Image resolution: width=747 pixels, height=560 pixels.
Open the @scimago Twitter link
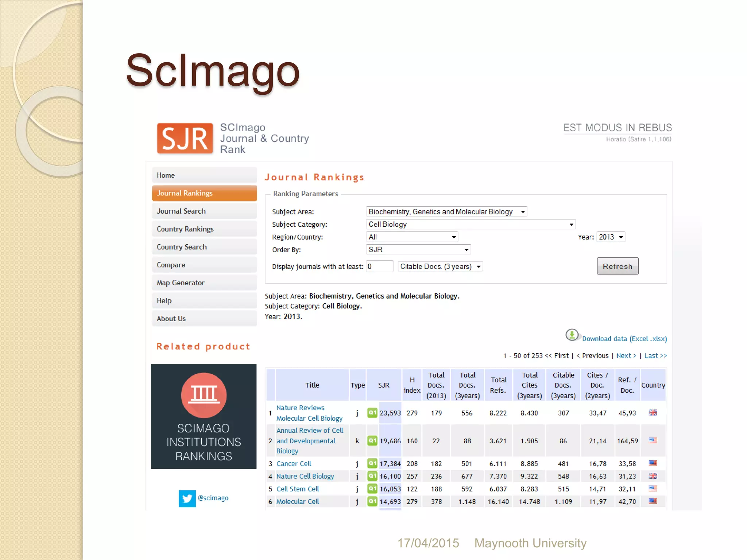[x=213, y=498]
